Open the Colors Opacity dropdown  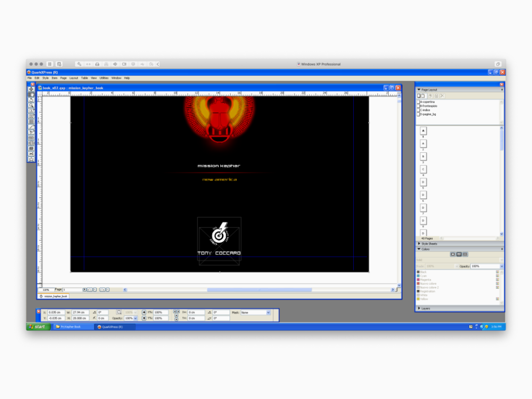click(x=501, y=267)
